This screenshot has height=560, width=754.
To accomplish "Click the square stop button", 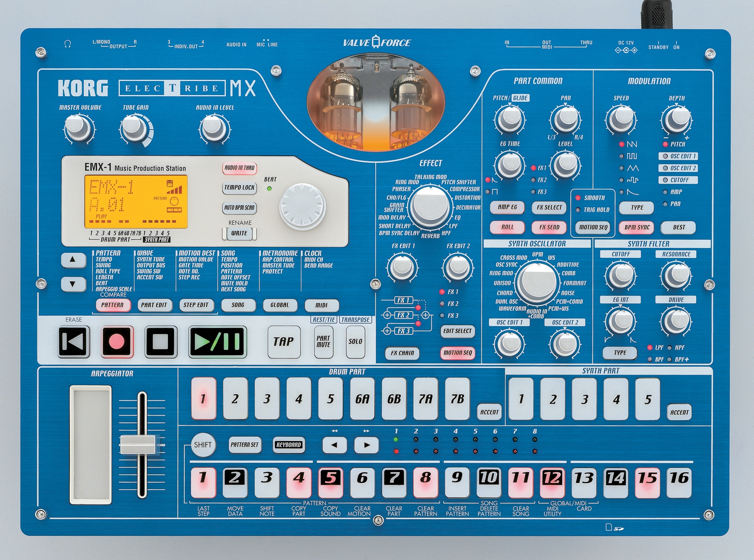I will [x=161, y=342].
